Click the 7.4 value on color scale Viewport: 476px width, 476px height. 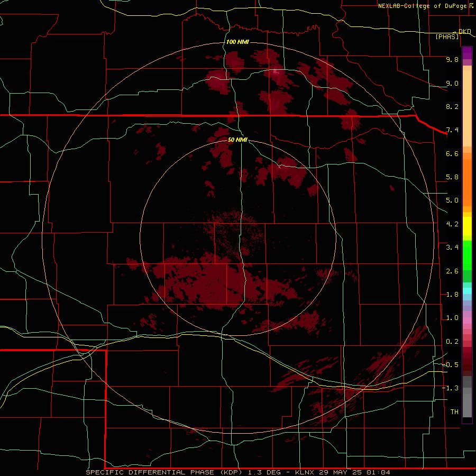tap(452, 130)
